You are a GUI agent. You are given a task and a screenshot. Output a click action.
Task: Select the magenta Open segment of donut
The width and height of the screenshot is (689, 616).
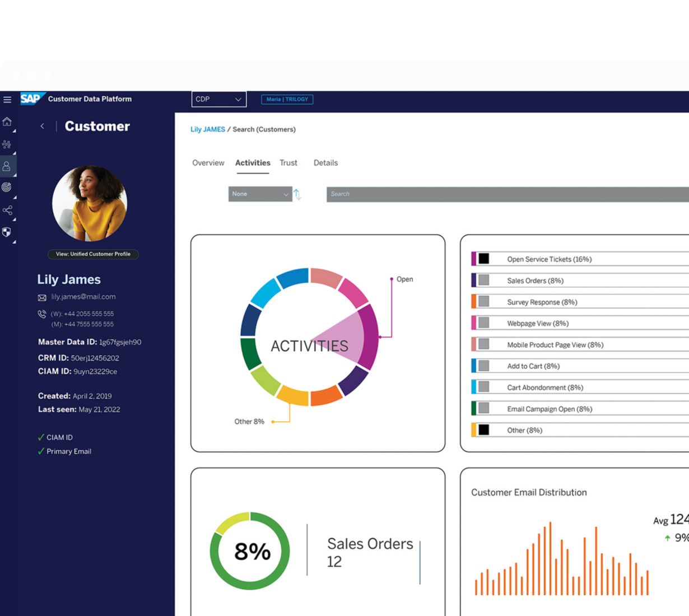tap(369, 336)
